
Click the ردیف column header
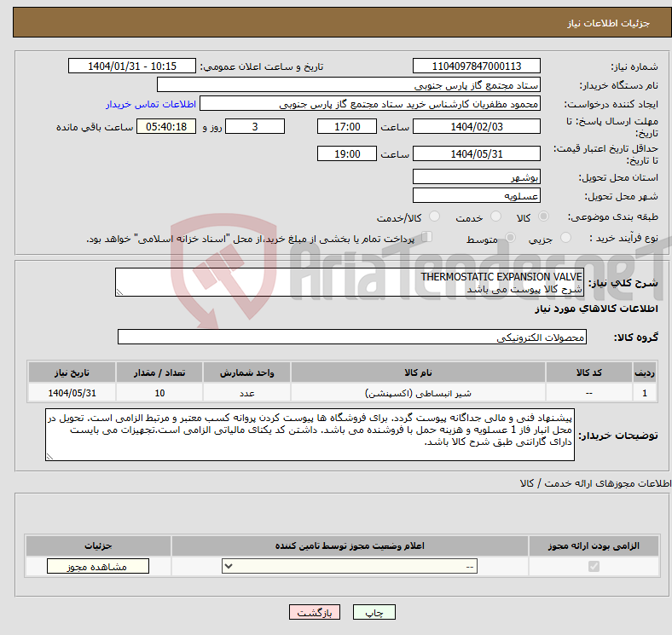tap(645, 372)
